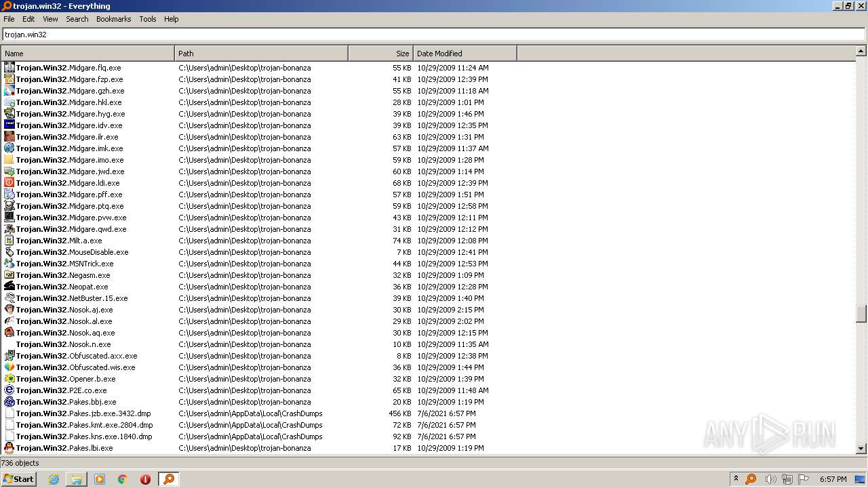Click icon of Trojan.Win32.Midgare.gzh.exe
This screenshot has height=488, width=868.
point(9,91)
